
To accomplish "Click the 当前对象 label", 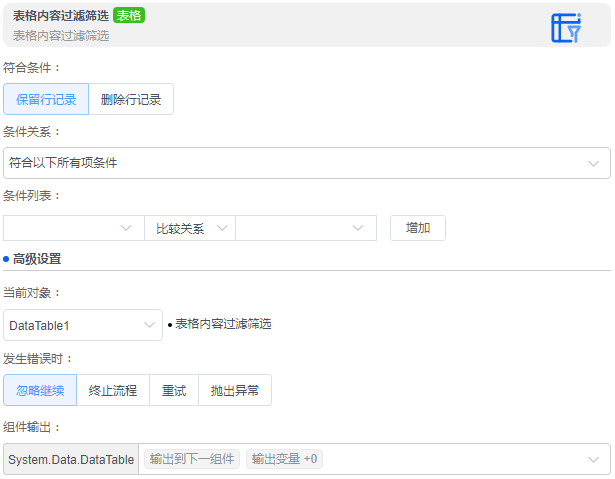I will point(31,292).
